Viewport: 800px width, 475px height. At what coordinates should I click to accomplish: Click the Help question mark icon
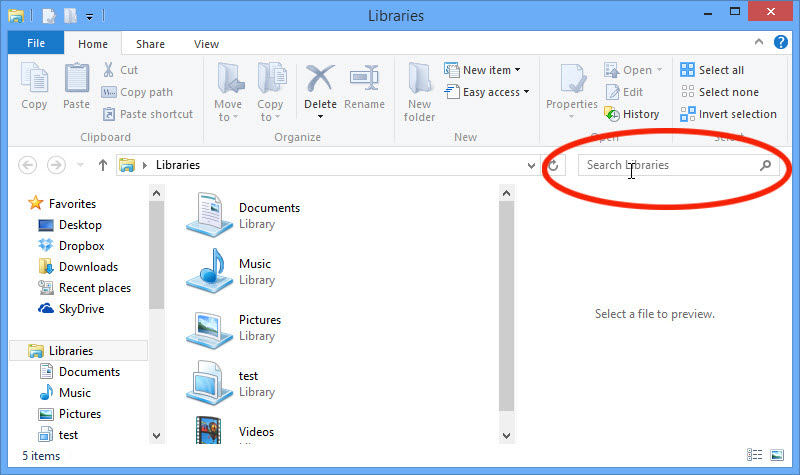(x=781, y=42)
